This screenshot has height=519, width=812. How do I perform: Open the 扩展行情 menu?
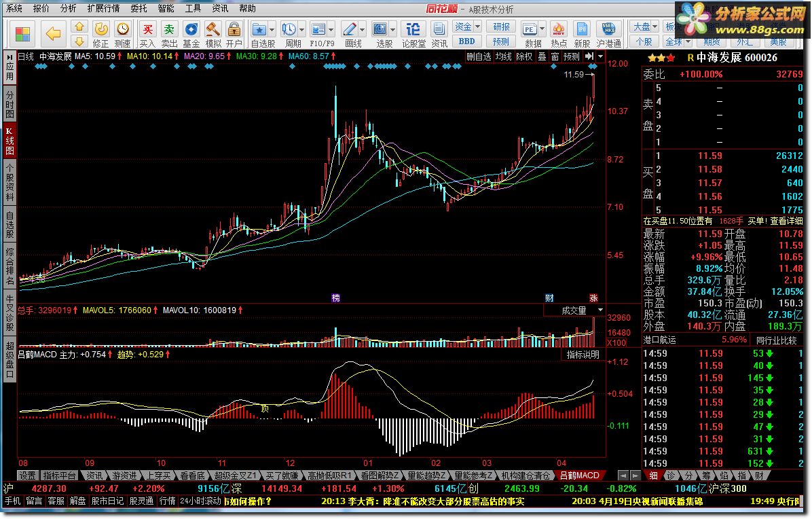point(104,8)
